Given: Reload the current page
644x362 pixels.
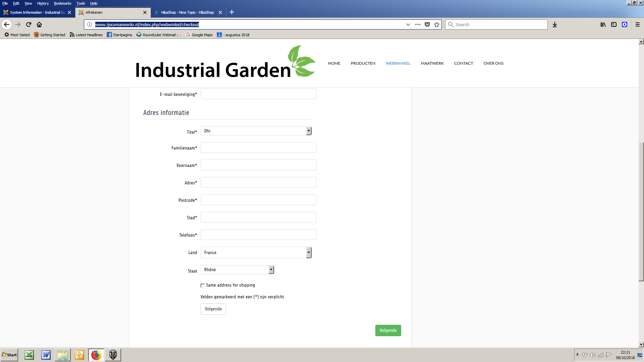Looking at the screenshot, I should pos(29,24).
